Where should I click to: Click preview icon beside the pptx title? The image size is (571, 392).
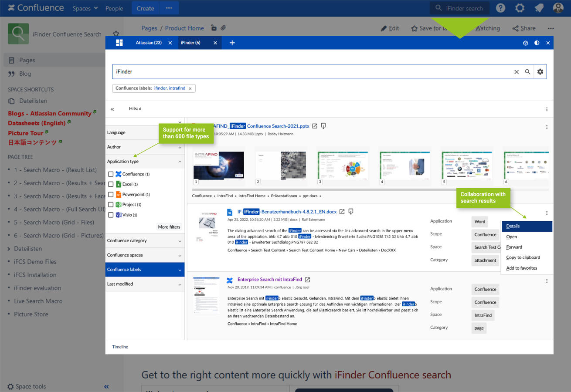click(x=323, y=126)
